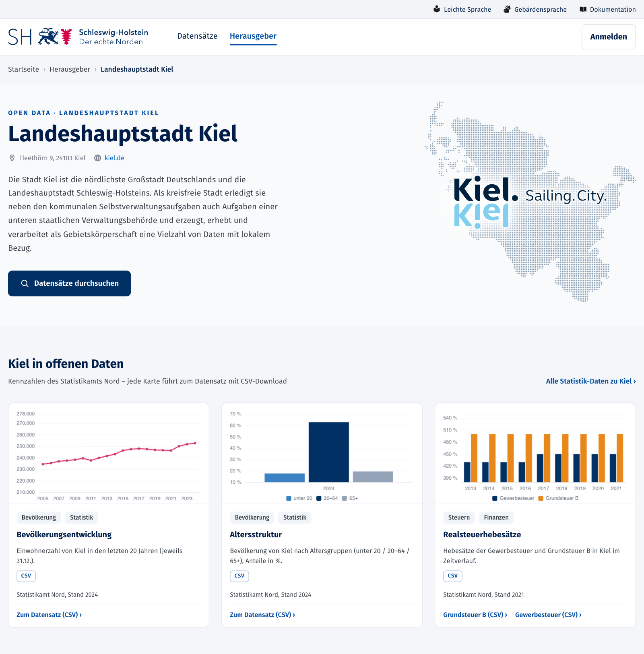The height and width of the screenshot is (654, 644).
Task: Click the Datensätze durchsuchen button
Action: pyautogui.click(x=69, y=283)
